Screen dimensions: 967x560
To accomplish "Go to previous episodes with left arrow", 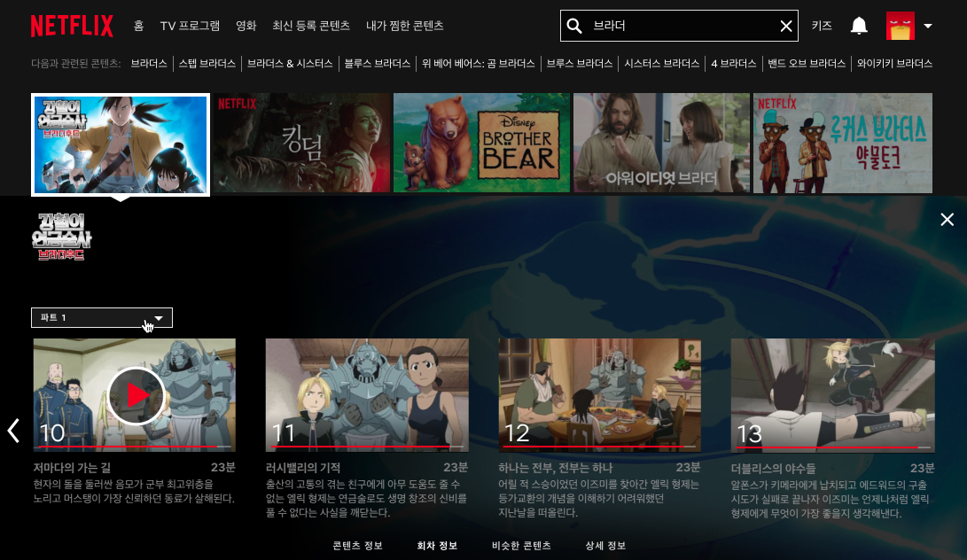I will pyautogui.click(x=13, y=431).
